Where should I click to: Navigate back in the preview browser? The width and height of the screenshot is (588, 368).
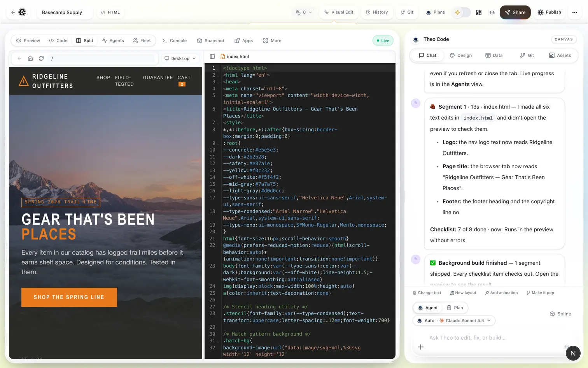[x=19, y=58]
